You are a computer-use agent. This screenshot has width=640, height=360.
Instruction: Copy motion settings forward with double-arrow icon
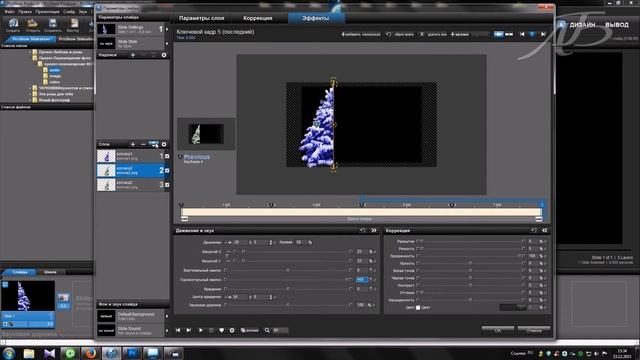pos(373,230)
